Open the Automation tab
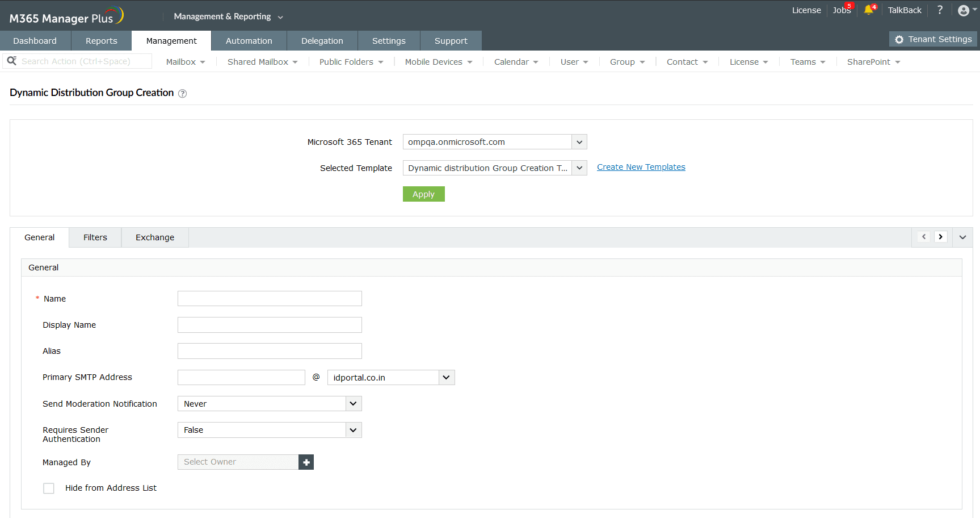The width and height of the screenshot is (980, 518). [249, 41]
